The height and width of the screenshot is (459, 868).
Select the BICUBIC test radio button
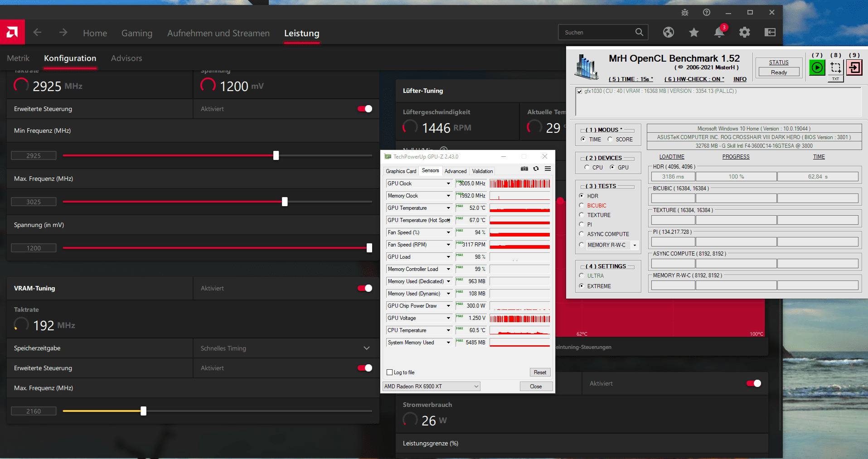(582, 206)
